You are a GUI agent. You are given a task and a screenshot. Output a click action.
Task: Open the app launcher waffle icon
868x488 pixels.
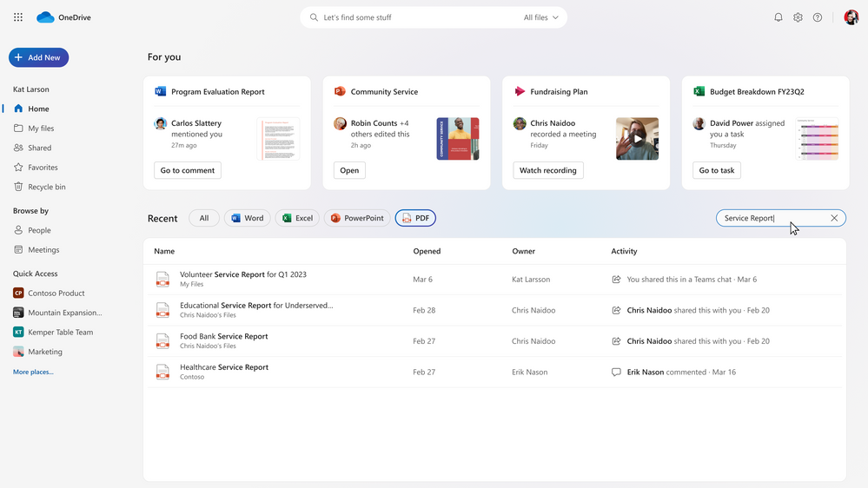pos(18,17)
